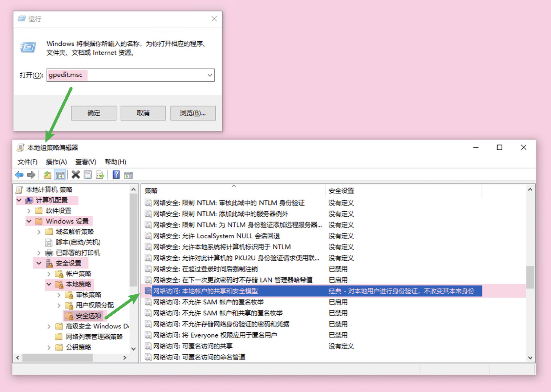
Task: Click the icon beside 网络安全: 限制 NTLM: 添加此域中的服务器例外
Action: (x=148, y=214)
